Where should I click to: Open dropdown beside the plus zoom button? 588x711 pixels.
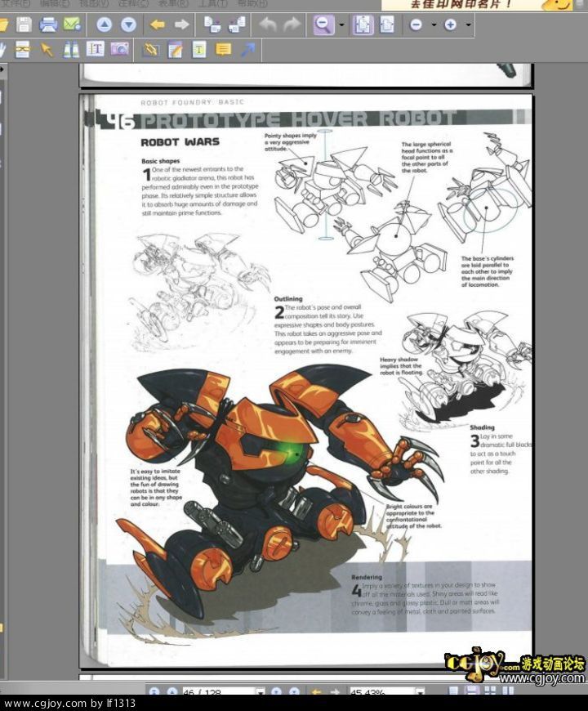469,25
